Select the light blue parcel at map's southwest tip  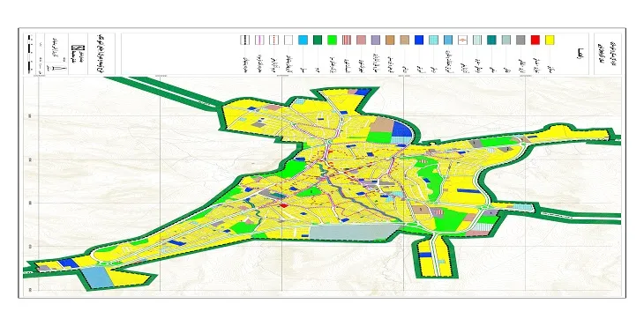pos(96,277)
